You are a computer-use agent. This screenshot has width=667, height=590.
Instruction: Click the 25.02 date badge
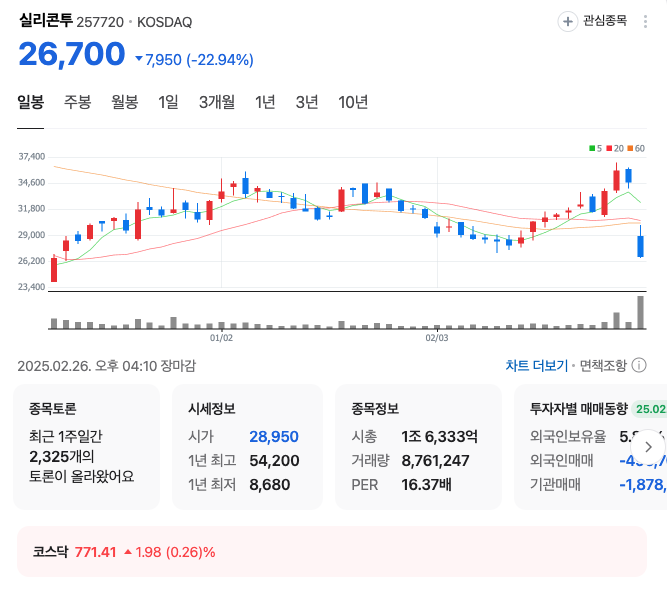point(650,409)
